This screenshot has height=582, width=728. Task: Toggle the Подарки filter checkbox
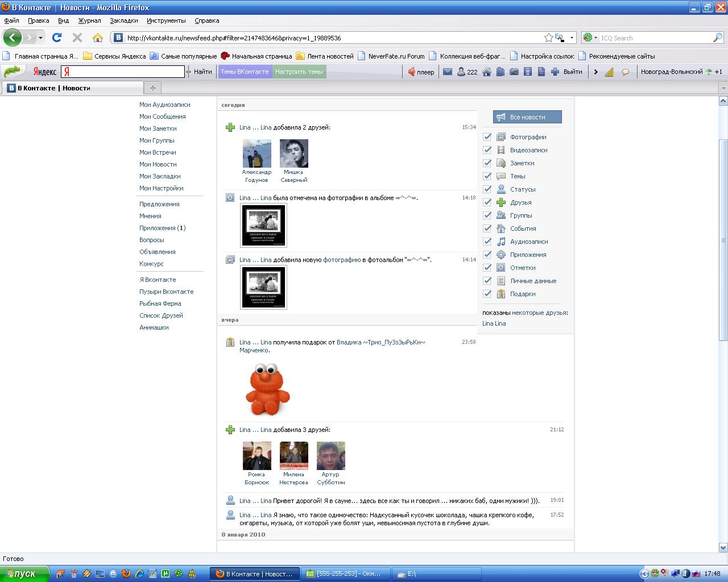(x=487, y=294)
